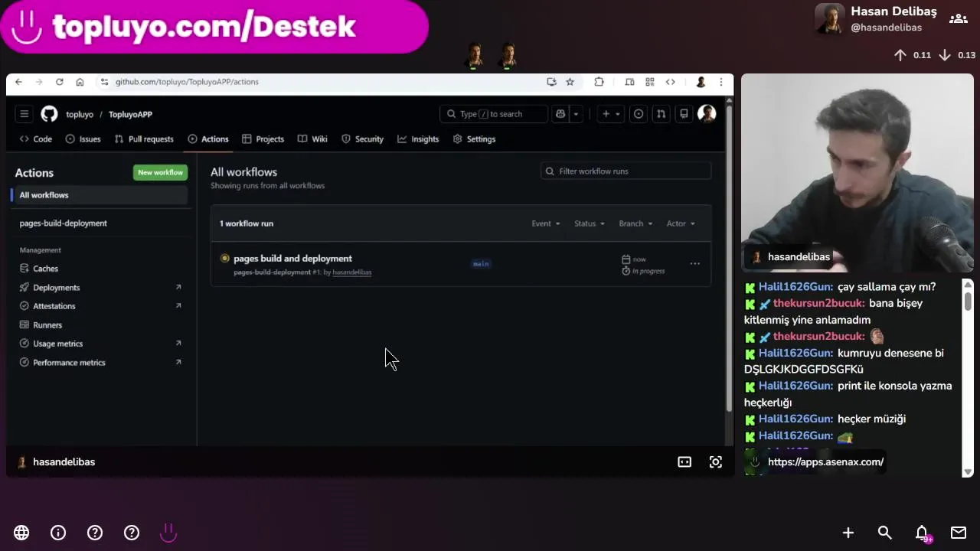
Task: Expand the Branch filter dropdown
Action: pyautogui.click(x=635, y=223)
